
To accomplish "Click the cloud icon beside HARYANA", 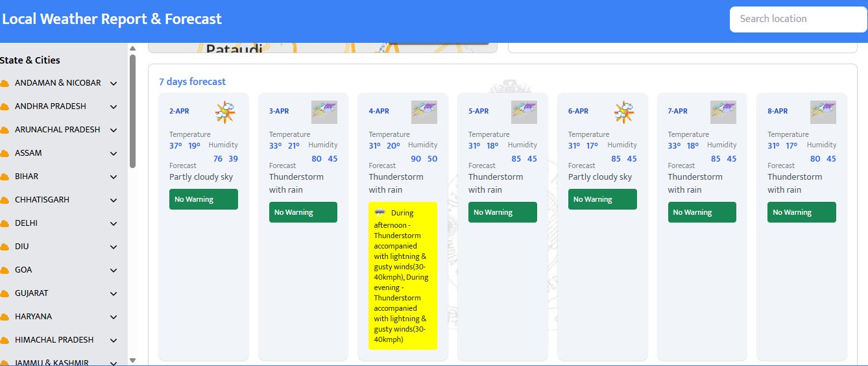I will coord(5,317).
